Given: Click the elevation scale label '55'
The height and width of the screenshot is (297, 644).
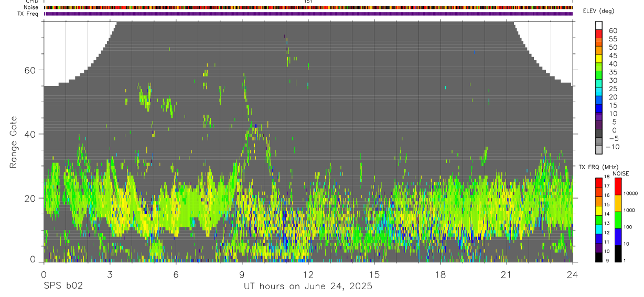Looking at the screenshot, I should 613,39.
